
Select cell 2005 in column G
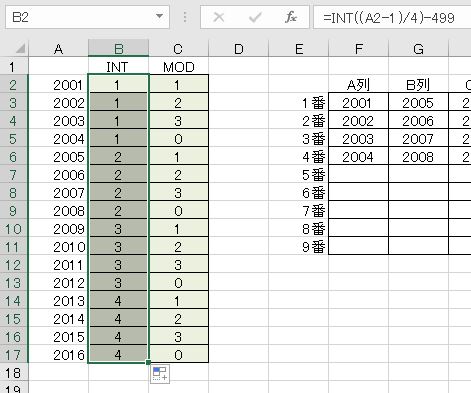point(419,103)
